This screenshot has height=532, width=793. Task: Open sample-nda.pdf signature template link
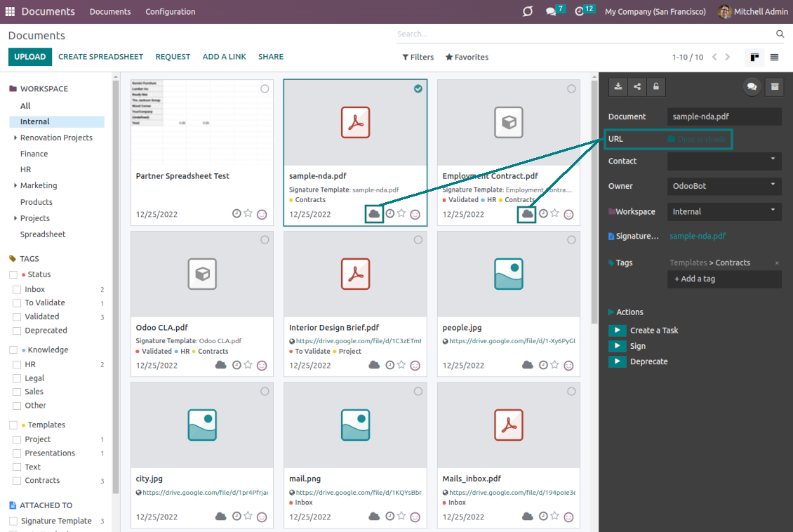tap(698, 236)
